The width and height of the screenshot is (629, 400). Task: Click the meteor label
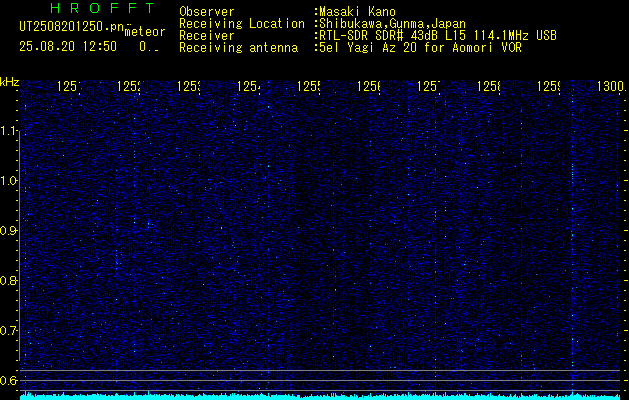145,32
